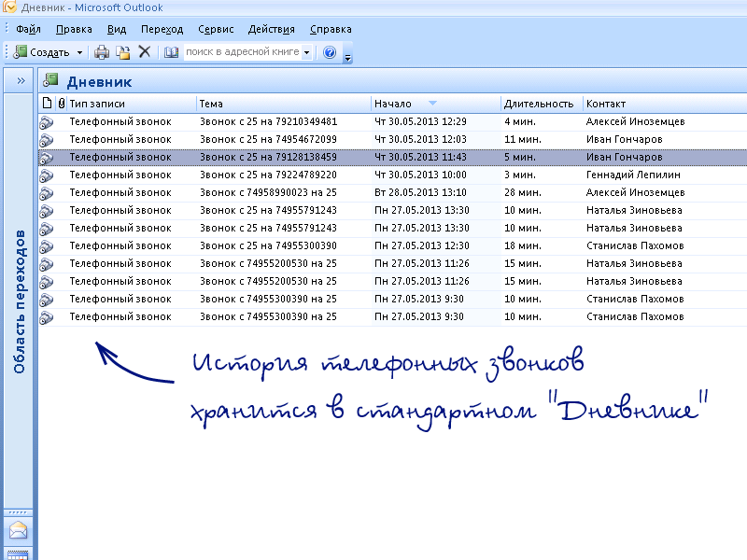This screenshot has width=747, height=560.
Task: Print using the printer toolbar icon
Action: click(102, 52)
